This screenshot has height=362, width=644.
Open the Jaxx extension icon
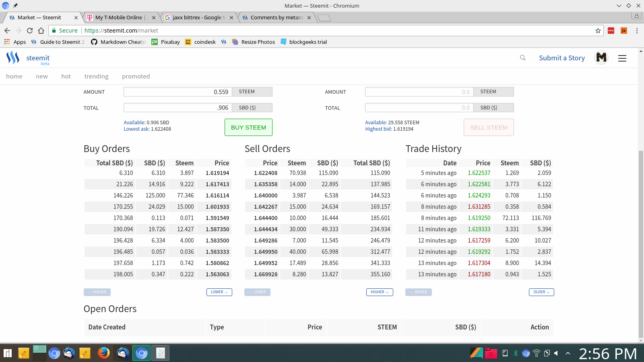click(x=624, y=31)
